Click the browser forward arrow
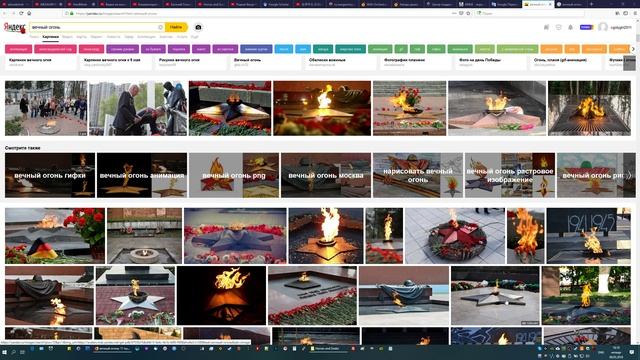 [13, 13]
